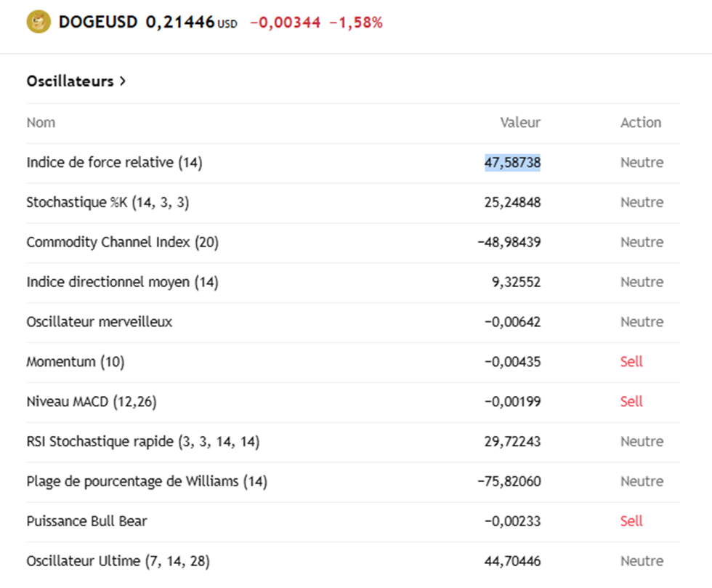Select the Stochastique %K indicator row
This screenshot has height=588, width=712.
pyautogui.click(x=108, y=203)
